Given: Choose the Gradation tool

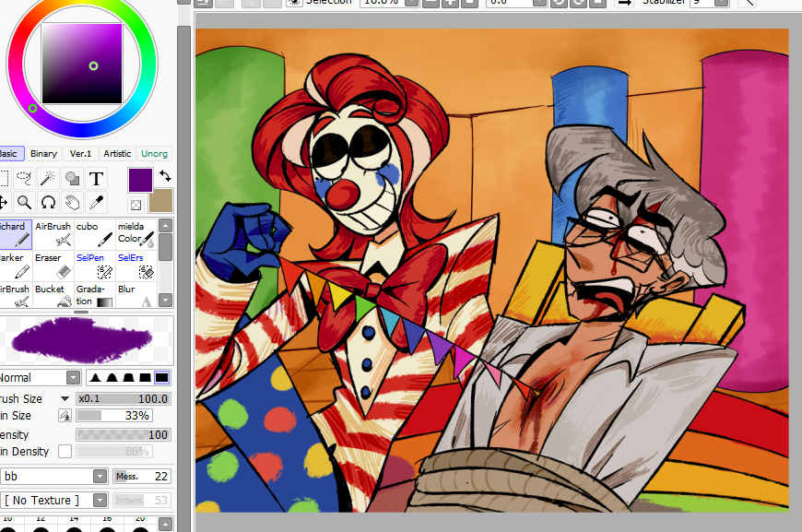Looking at the screenshot, I should tap(95, 295).
